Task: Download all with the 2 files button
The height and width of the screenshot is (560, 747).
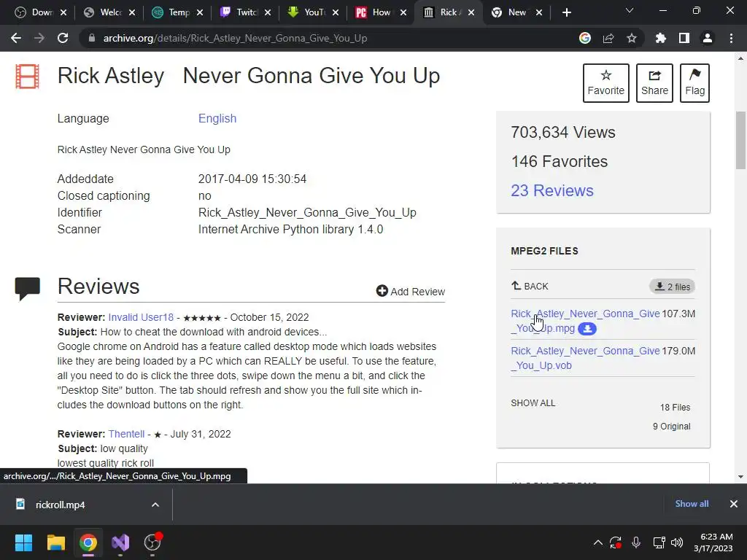Action: coord(672,287)
